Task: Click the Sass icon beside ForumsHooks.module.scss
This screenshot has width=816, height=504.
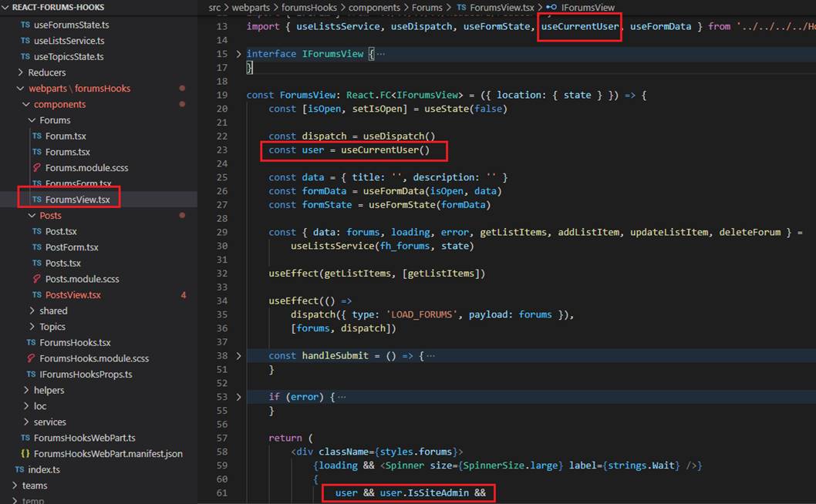Action: pos(32,358)
